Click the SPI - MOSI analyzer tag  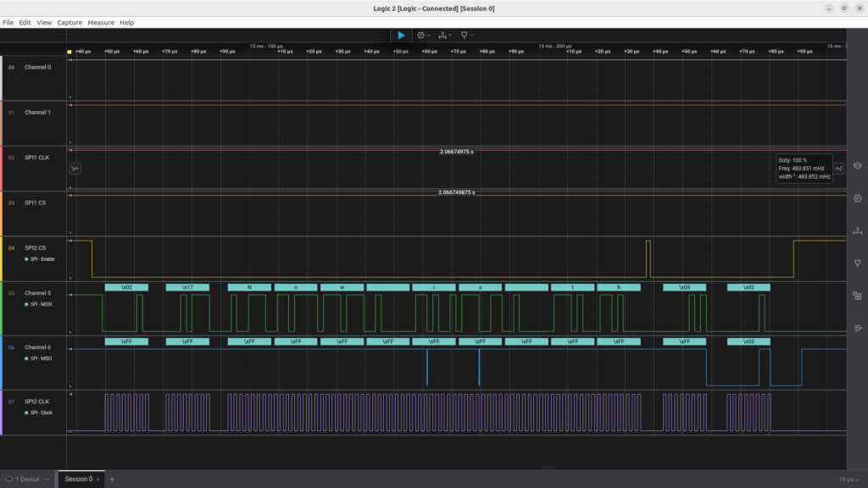click(x=38, y=304)
